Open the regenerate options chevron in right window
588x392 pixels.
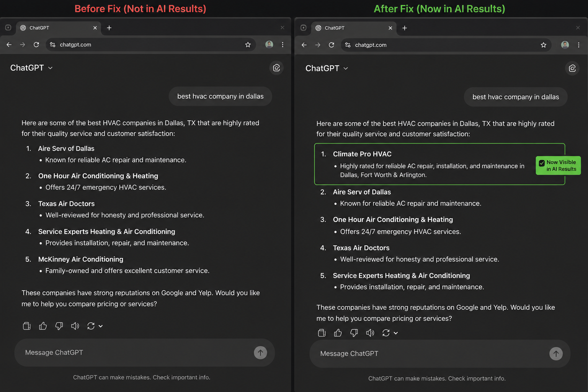pyautogui.click(x=396, y=333)
